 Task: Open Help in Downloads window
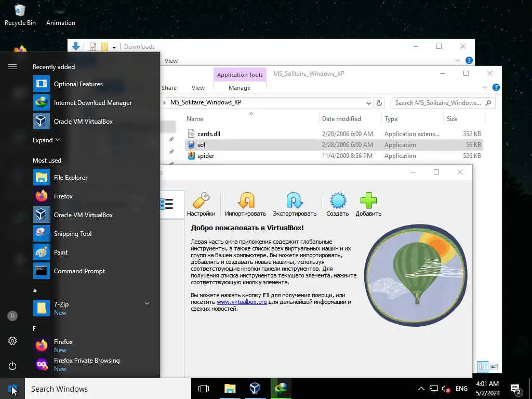(469, 60)
